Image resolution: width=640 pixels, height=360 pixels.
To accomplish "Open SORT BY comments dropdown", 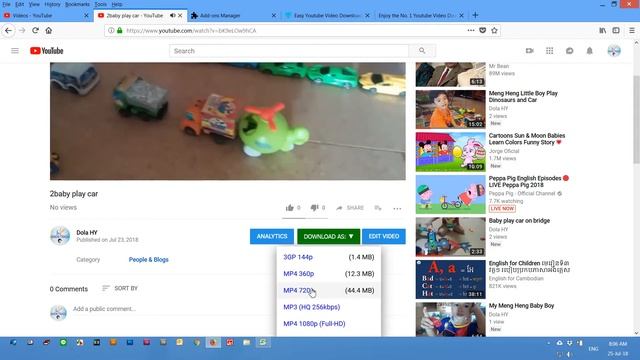I will [x=120, y=289].
